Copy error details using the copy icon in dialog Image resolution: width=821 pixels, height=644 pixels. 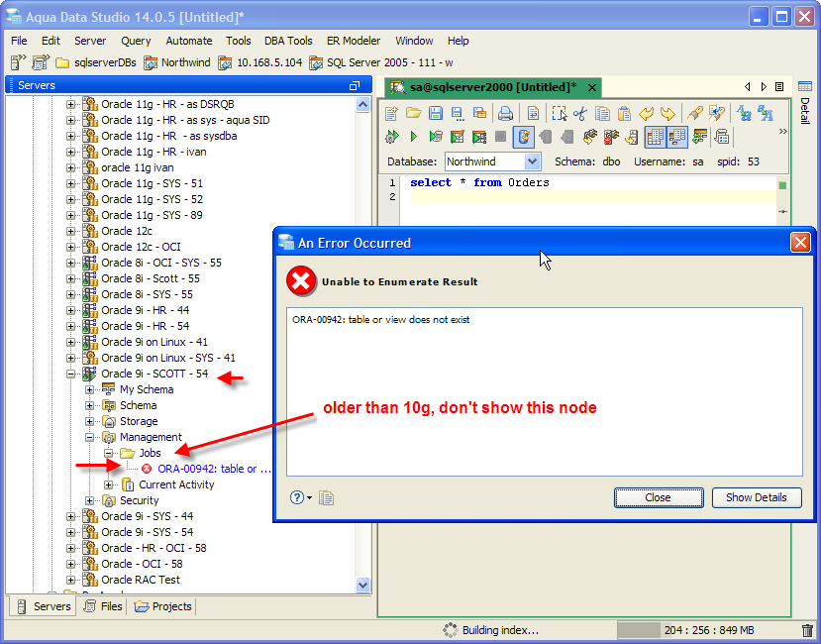(326, 497)
